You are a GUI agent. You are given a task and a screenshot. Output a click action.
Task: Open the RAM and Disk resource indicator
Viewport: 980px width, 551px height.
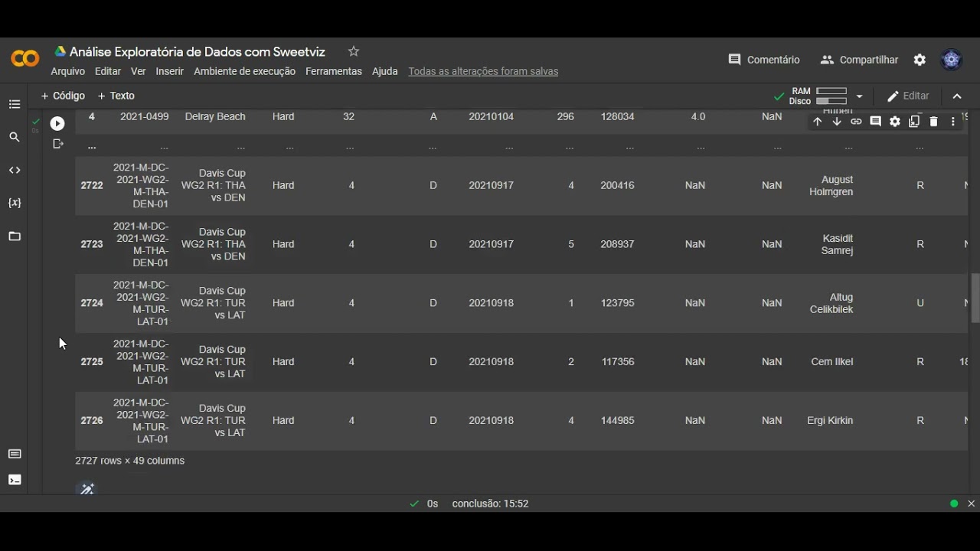[x=818, y=96]
